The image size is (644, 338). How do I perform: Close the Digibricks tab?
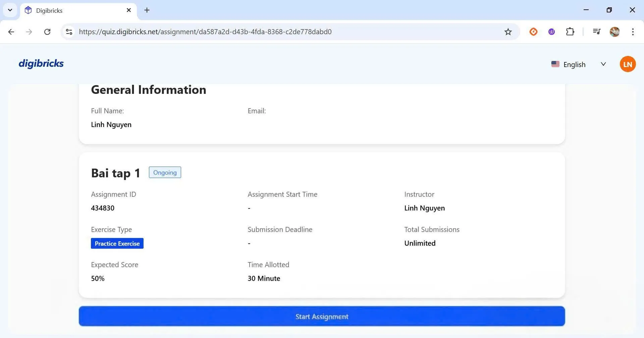pyautogui.click(x=129, y=10)
